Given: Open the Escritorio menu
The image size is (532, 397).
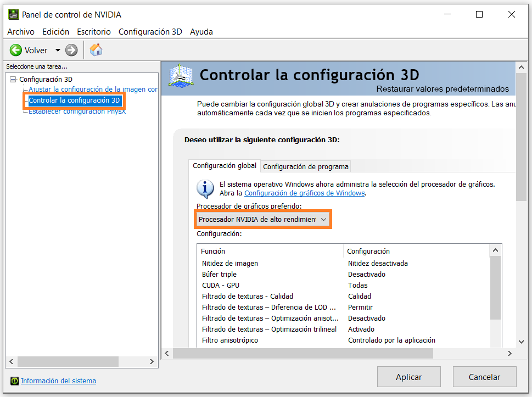Looking at the screenshot, I should 94,32.
